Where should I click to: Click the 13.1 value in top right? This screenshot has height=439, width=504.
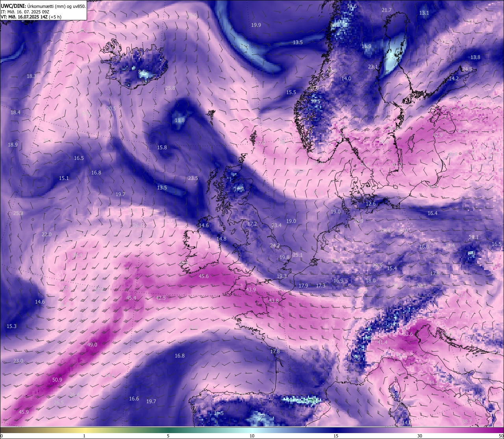point(424,13)
